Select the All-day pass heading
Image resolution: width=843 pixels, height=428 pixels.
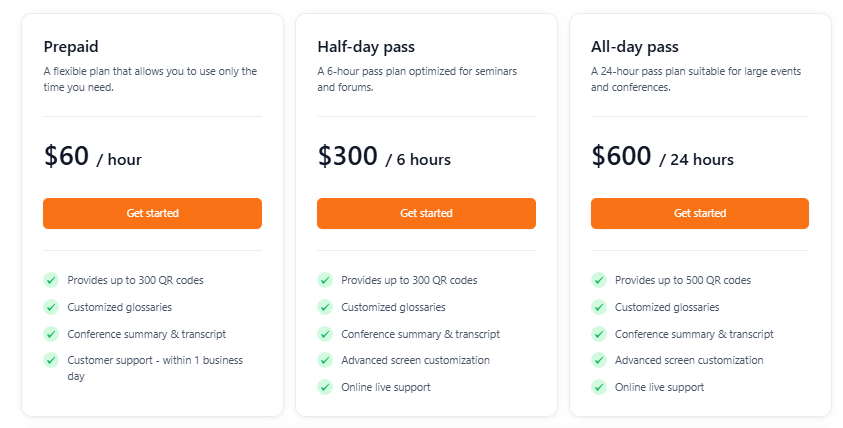635,47
